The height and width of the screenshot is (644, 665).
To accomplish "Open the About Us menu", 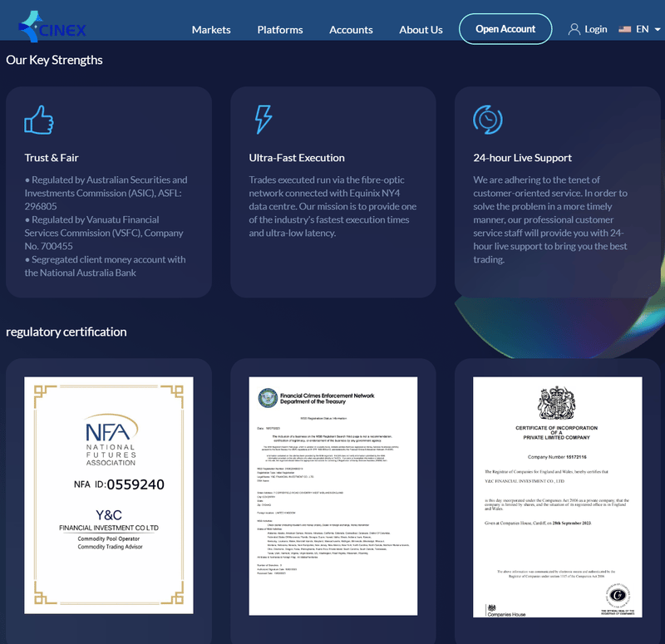I will (421, 30).
